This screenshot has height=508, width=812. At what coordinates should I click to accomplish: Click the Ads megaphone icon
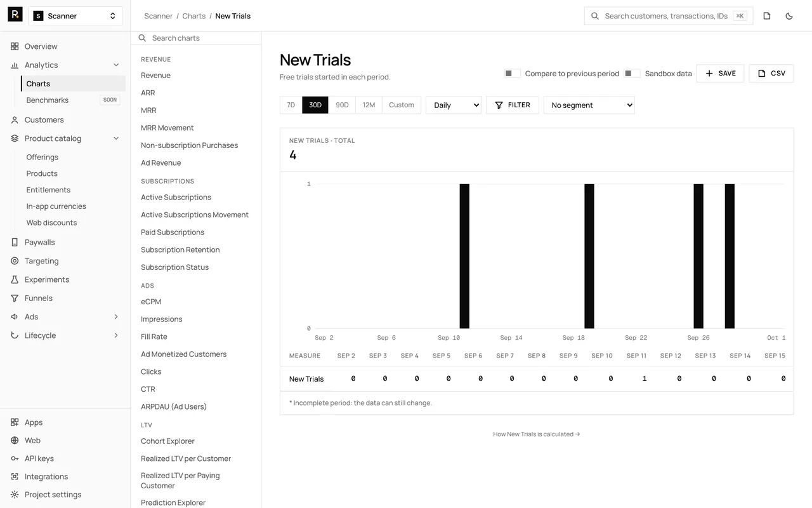click(x=15, y=317)
